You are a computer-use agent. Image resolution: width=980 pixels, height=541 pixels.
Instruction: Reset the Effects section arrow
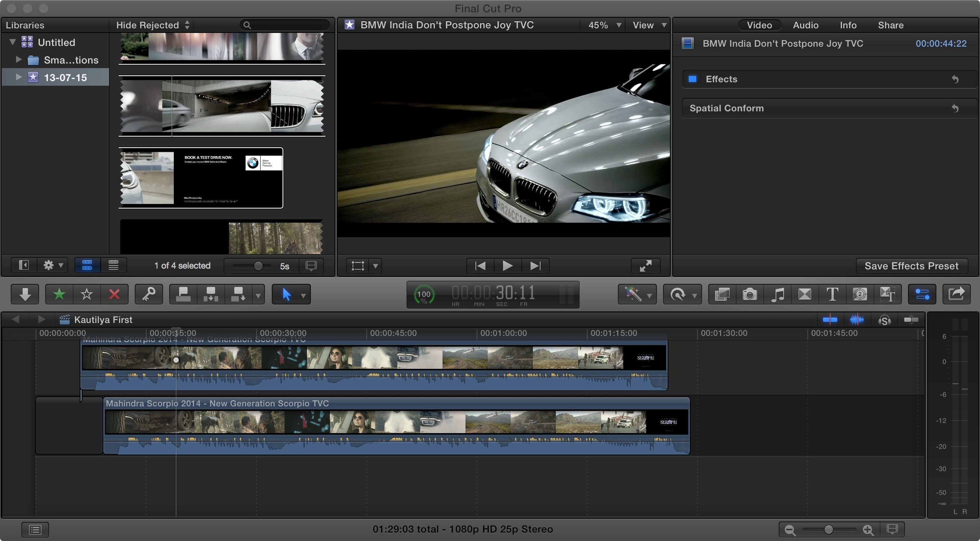[x=955, y=79]
